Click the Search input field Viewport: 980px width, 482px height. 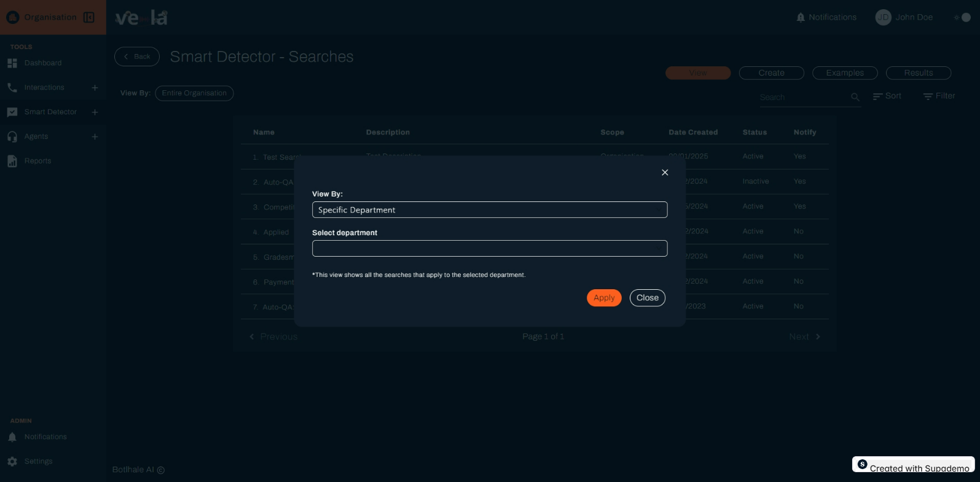pos(804,98)
